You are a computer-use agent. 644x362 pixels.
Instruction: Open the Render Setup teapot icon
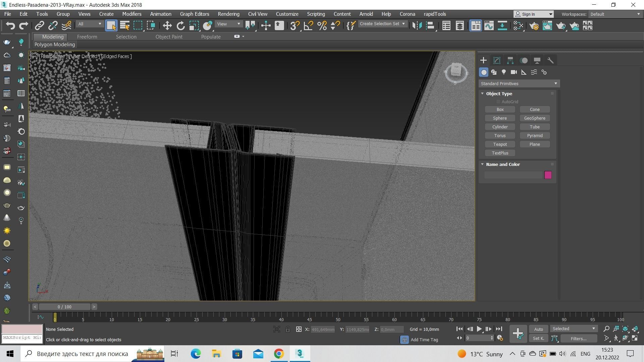pyautogui.click(x=534, y=26)
